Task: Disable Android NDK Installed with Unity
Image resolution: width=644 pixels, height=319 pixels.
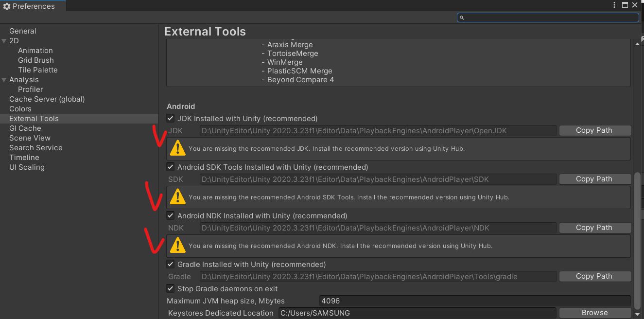Action: [171, 215]
